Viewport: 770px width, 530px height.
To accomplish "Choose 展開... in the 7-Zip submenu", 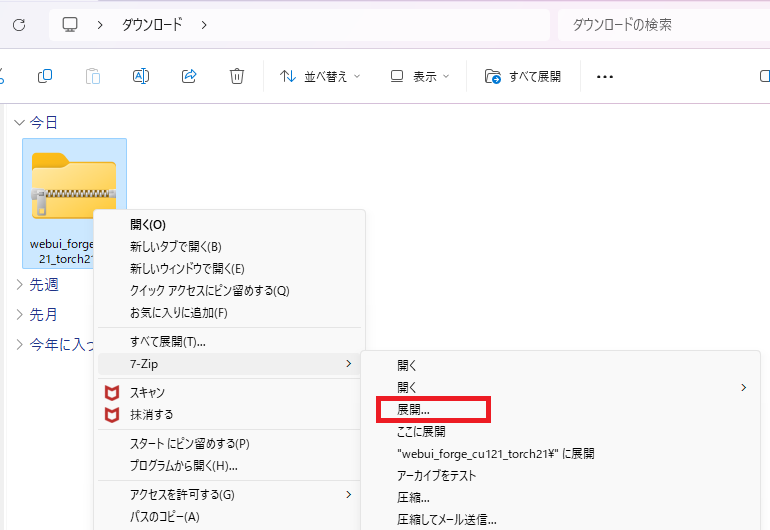I will point(560,410).
